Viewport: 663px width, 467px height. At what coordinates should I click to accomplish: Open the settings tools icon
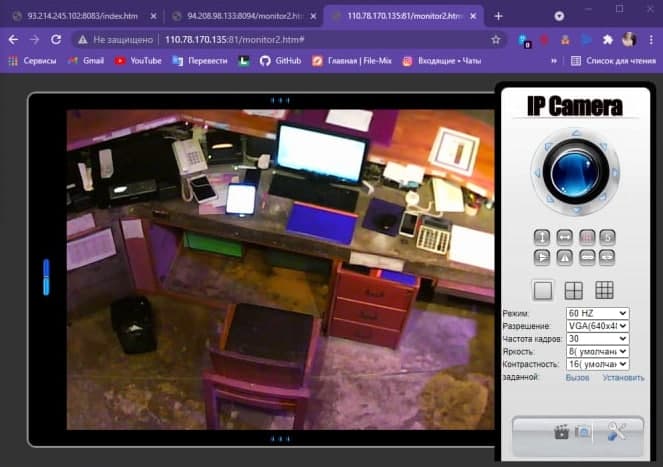[617, 432]
